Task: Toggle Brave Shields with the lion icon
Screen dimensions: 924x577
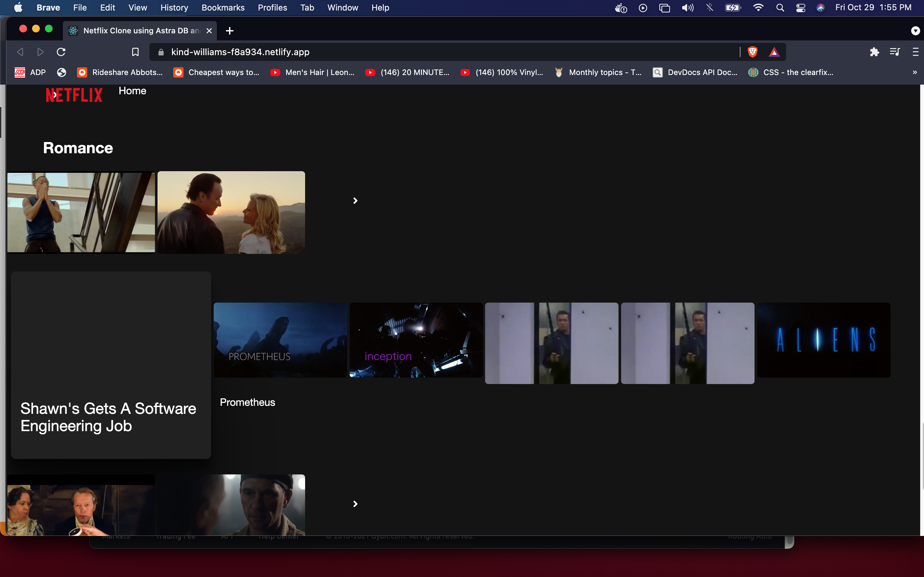Action: pos(752,52)
